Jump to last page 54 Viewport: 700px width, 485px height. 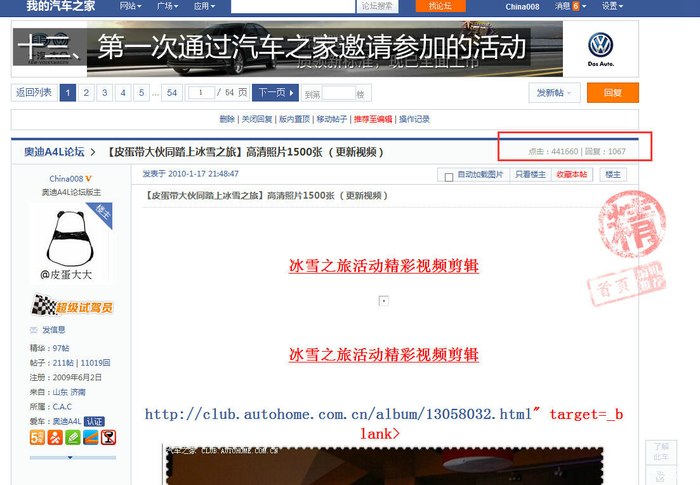click(172, 93)
